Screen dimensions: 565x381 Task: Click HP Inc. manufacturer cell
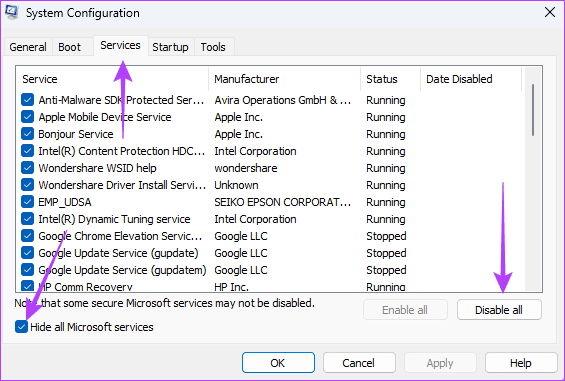tap(232, 287)
